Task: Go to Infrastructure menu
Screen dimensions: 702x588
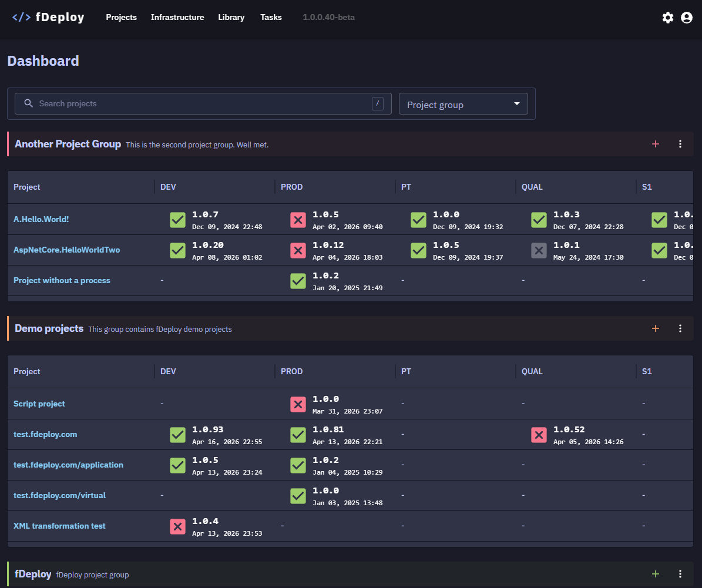Action: 177,18
